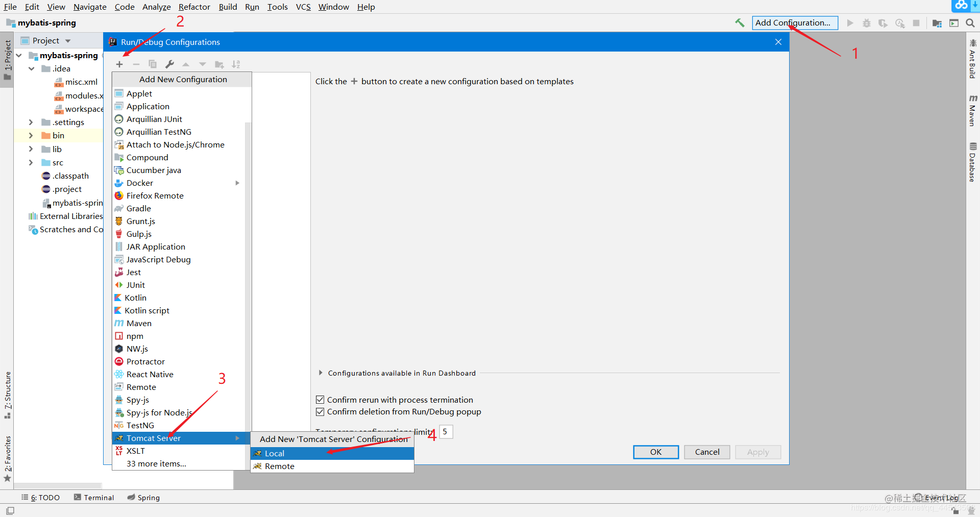Open the Database tool window sidebar
Screen dimensions: 980x517
972,162
